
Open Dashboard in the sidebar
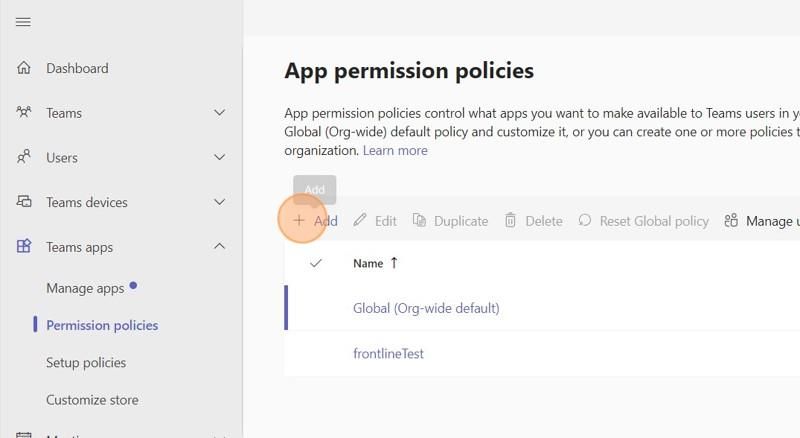coord(77,68)
